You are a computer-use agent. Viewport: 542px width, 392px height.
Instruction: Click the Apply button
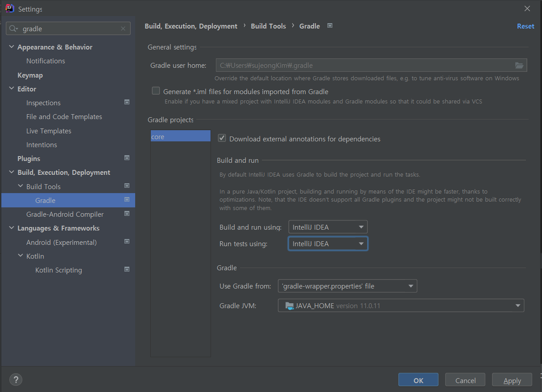click(x=512, y=380)
